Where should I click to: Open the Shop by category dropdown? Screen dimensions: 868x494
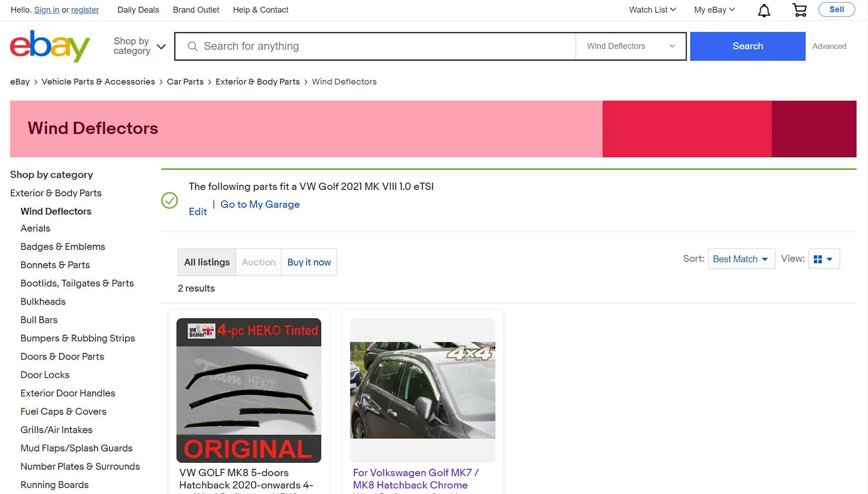(x=139, y=46)
